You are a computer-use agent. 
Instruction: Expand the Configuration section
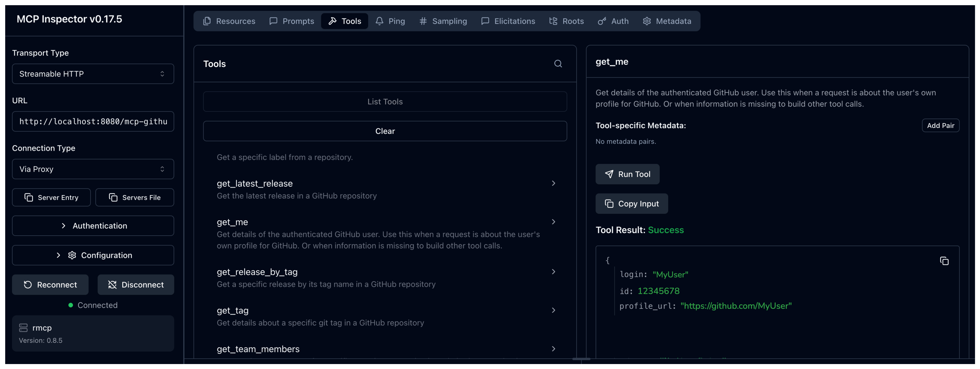[x=93, y=255]
